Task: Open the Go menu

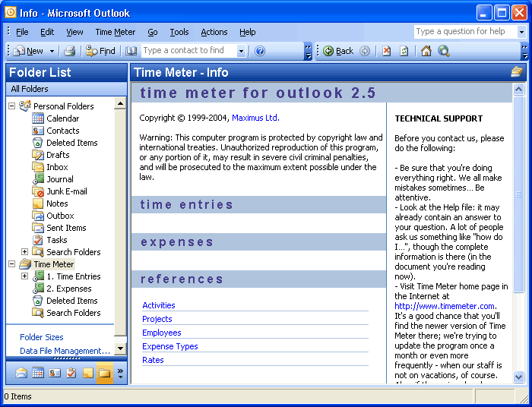Action: click(153, 32)
